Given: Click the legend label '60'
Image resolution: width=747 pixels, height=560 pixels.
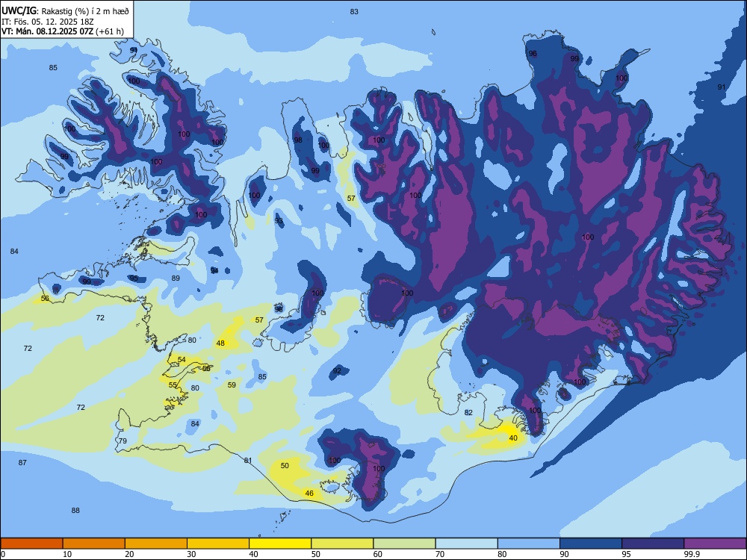Looking at the screenshot, I should coord(378,554).
